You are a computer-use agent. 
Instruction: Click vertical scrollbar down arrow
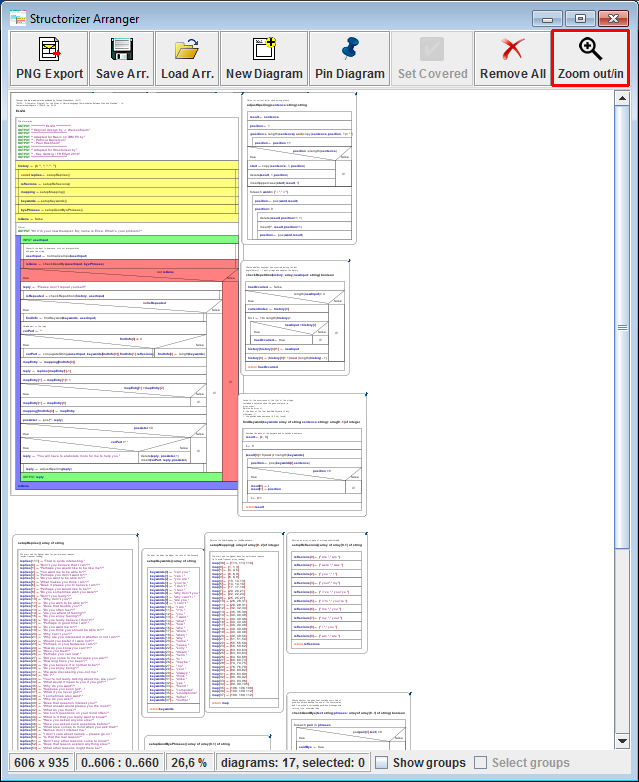pyautogui.click(x=622, y=741)
